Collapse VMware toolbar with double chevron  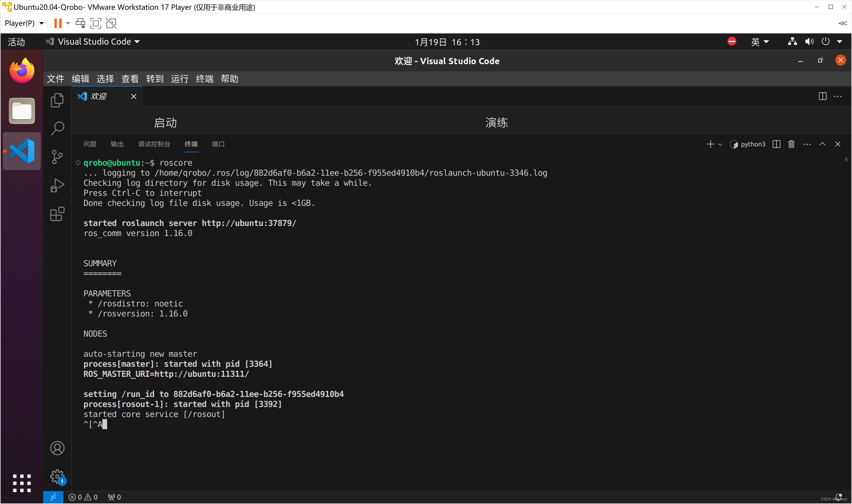click(x=843, y=23)
